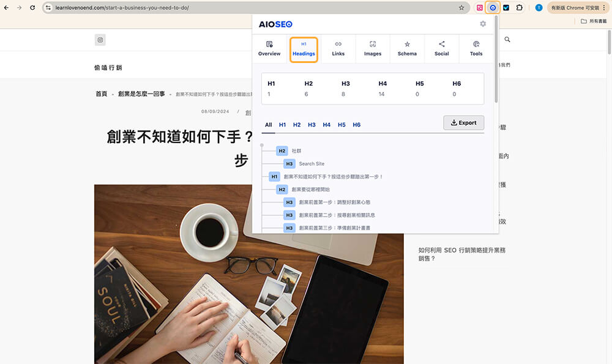Click the Instagram icon on the webpage
Image resolution: width=612 pixels, height=364 pixels.
tap(100, 40)
